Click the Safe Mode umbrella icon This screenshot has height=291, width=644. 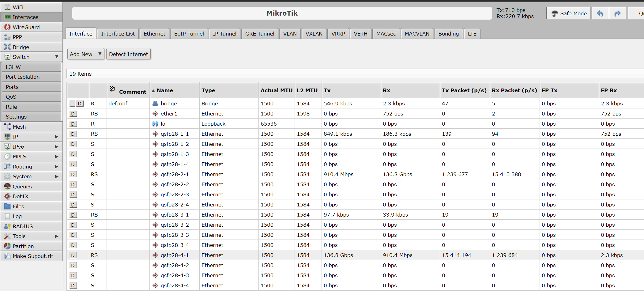[x=555, y=13]
